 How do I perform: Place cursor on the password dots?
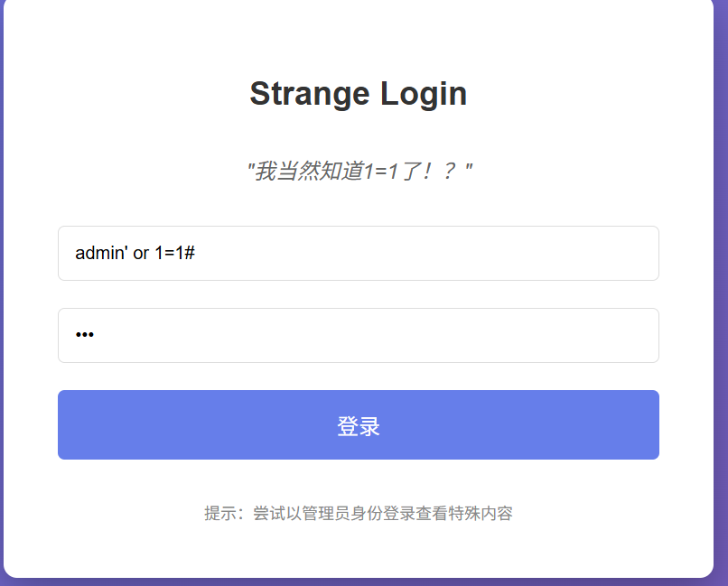tap(85, 336)
